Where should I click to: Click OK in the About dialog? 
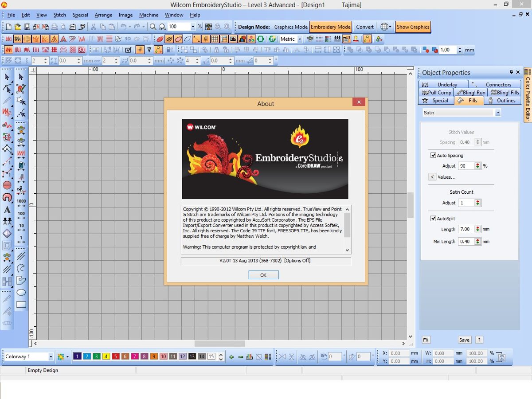coord(263,275)
